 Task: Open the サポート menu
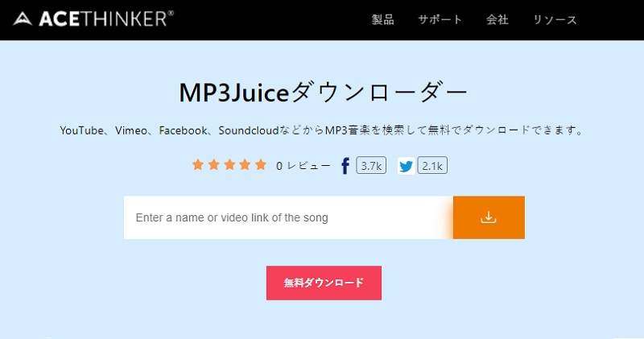click(x=440, y=19)
